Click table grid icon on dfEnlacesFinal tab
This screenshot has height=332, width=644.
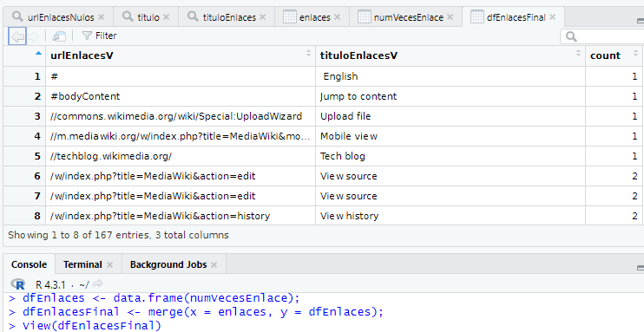click(x=476, y=16)
